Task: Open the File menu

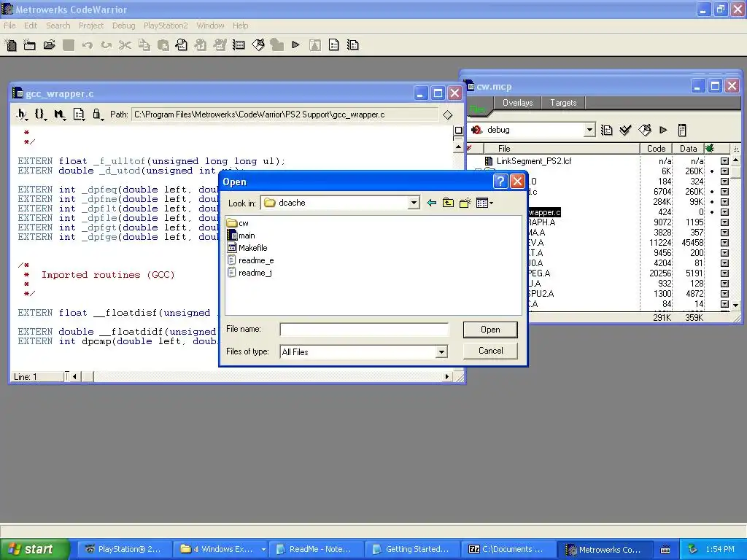Action: pyautogui.click(x=9, y=26)
